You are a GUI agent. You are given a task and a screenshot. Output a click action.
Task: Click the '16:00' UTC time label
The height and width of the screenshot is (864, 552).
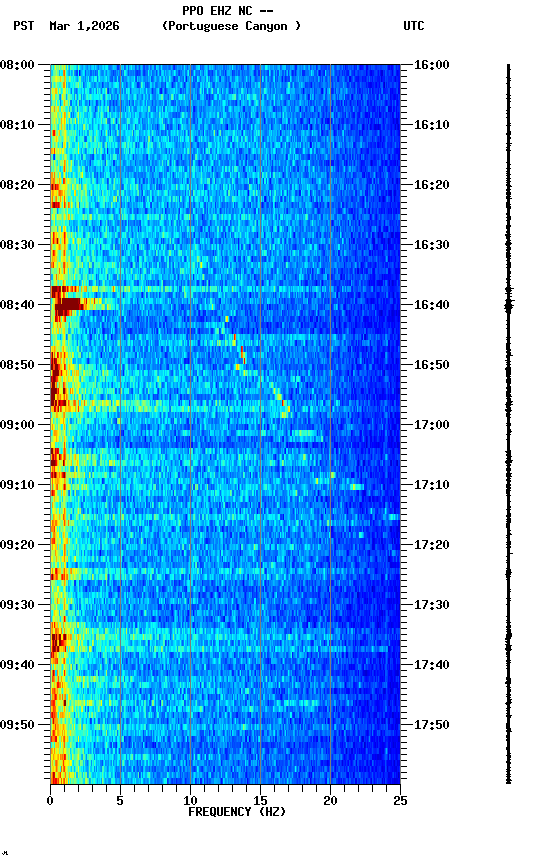click(432, 65)
